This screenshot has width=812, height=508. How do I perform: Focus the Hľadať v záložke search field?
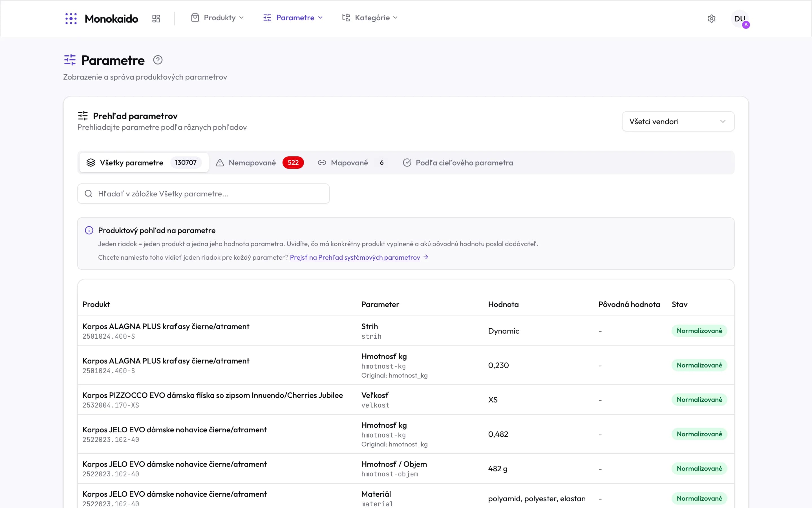pyautogui.click(x=203, y=194)
